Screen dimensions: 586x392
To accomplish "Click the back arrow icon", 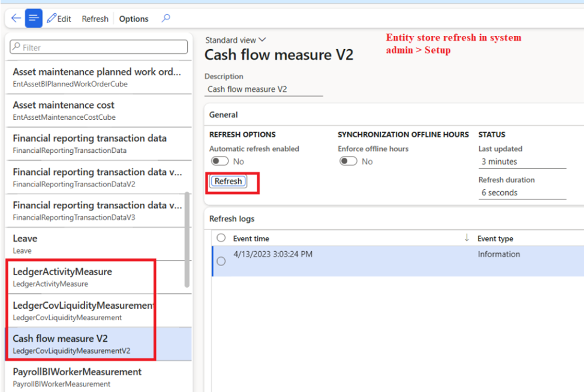I will [x=16, y=19].
